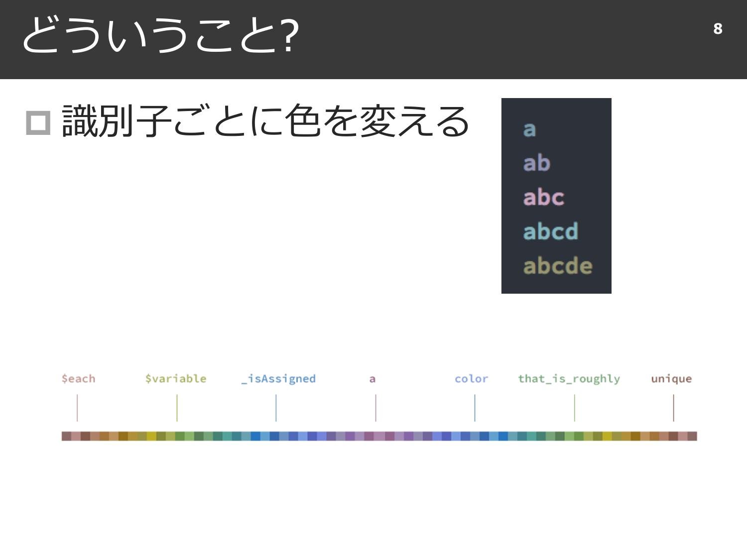The height and width of the screenshot is (560, 747).
Task: Click the code snippet showing colored identifiers
Action: (x=556, y=196)
